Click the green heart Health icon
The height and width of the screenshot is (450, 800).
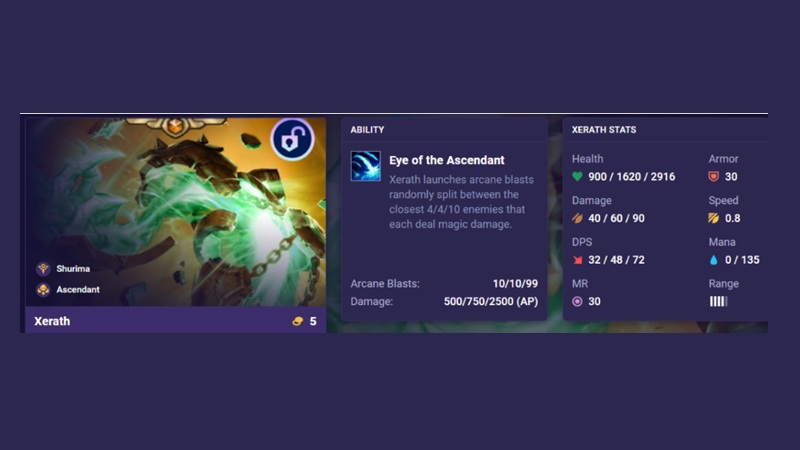click(x=577, y=177)
